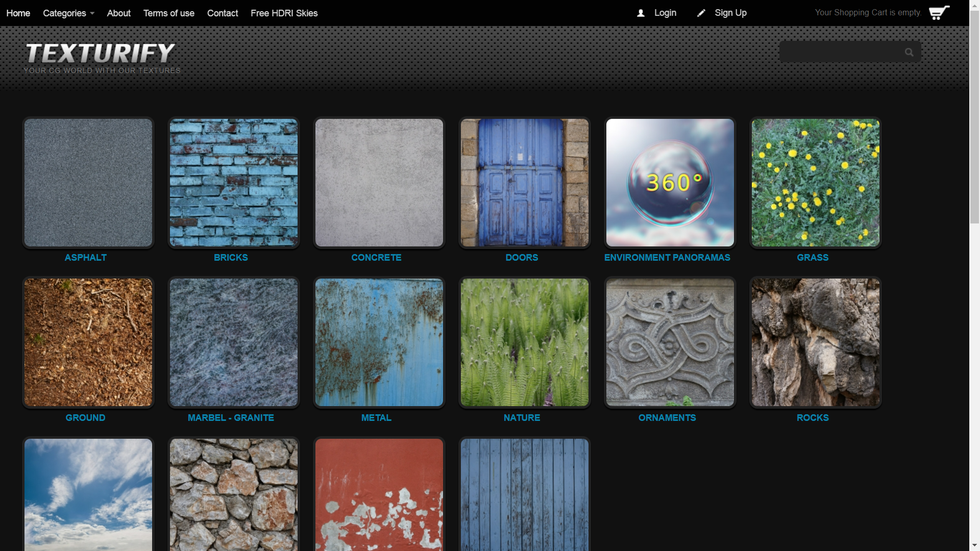
Task: Open the blue Doors thumbnail
Action: (525, 183)
